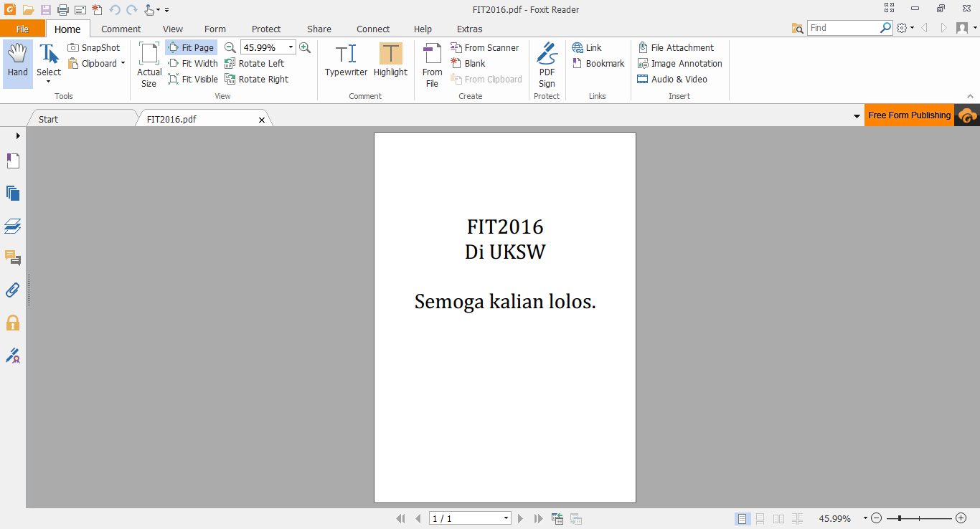Select the Highlight tool
The width and height of the screenshot is (980, 529).
[x=390, y=60]
